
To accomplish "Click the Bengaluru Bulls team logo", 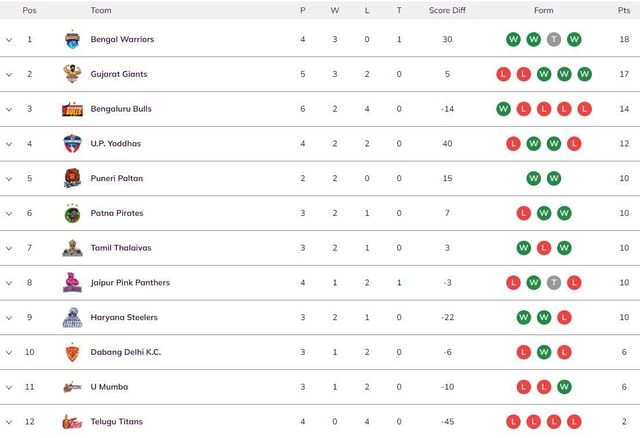I will pos(72,109).
